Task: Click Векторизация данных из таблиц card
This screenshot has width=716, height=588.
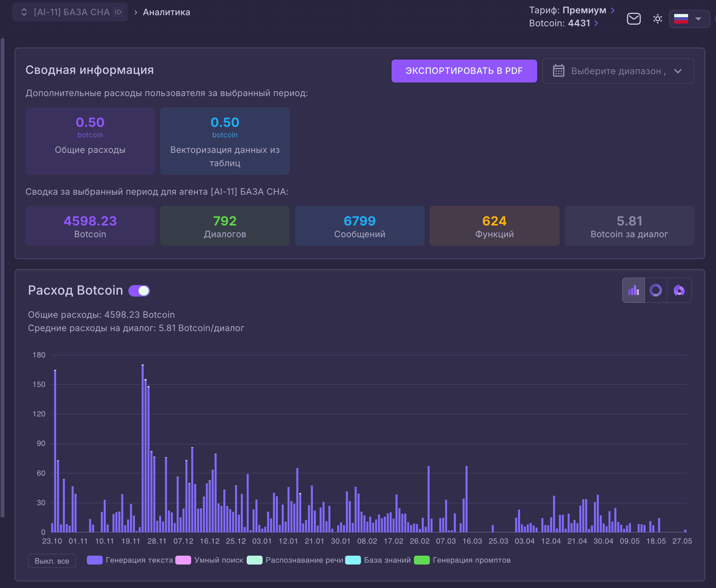Action: pyautogui.click(x=225, y=141)
